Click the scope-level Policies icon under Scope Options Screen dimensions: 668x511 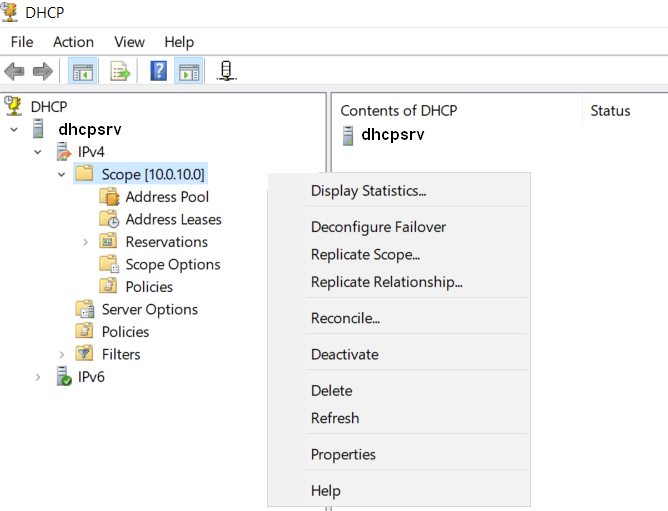tap(108, 286)
